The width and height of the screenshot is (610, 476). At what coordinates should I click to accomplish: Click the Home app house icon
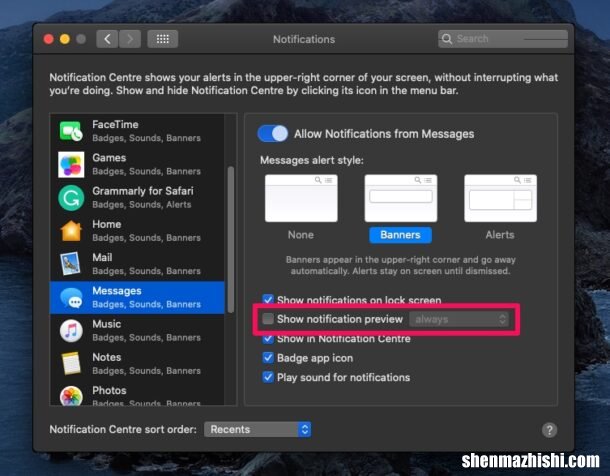71,231
